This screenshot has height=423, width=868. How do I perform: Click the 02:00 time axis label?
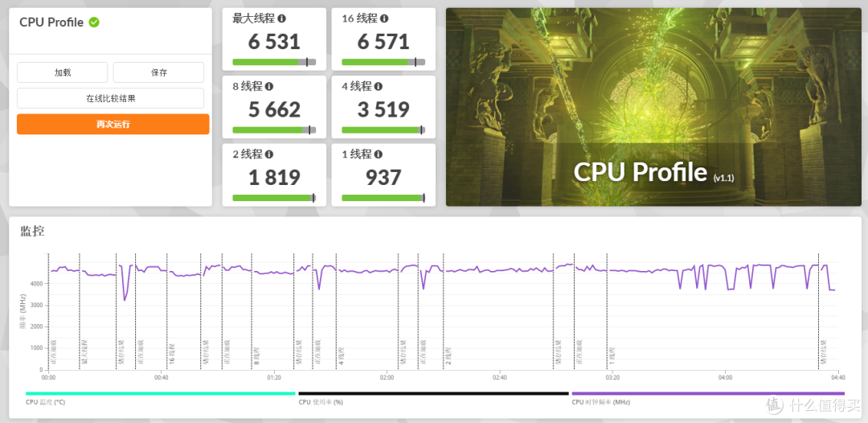pos(387,378)
